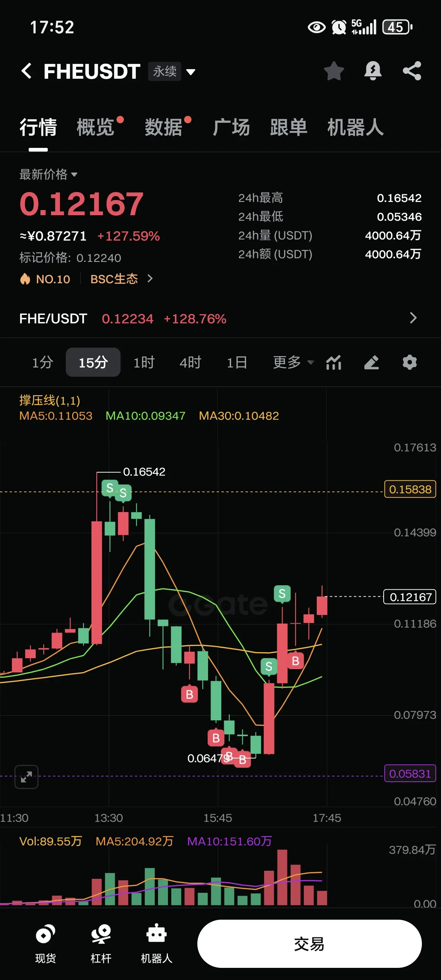
Task: Tap the 交易 trade button
Action: [x=309, y=944]
